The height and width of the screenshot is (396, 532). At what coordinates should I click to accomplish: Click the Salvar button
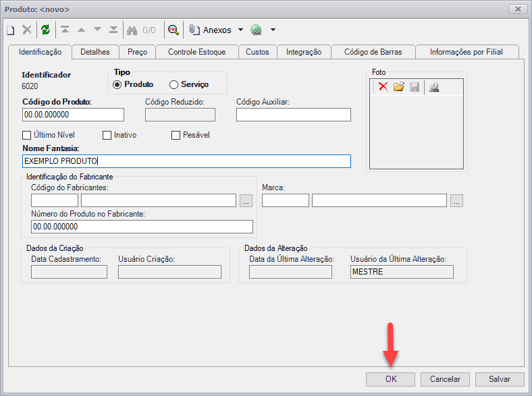[x=500, y=379]
